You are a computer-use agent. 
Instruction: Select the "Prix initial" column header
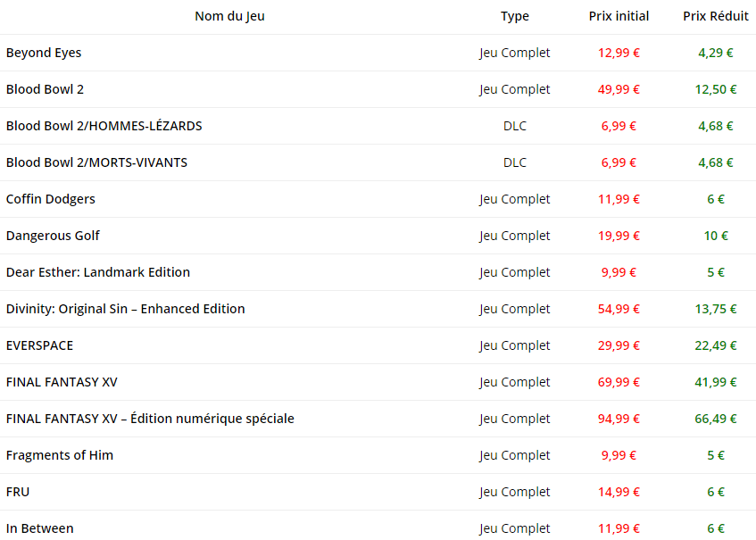[619, 16]
